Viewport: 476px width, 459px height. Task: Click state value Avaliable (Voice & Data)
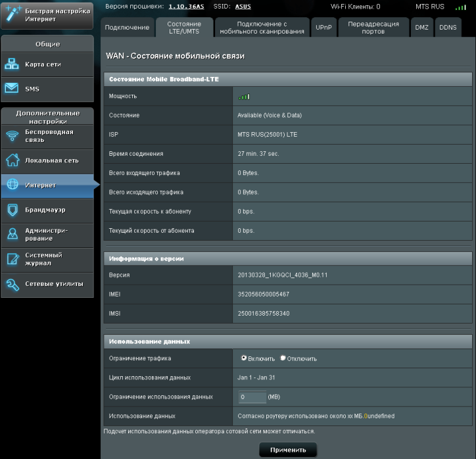point(270,115)
